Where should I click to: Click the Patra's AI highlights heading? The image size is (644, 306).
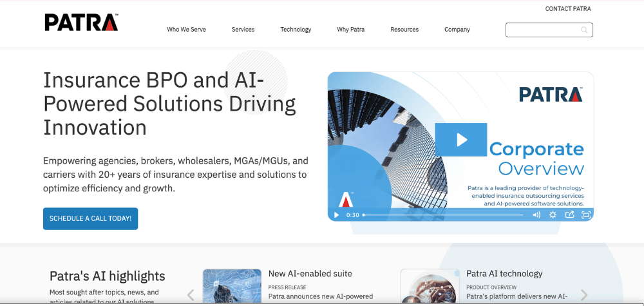click(x=107, y=276)
